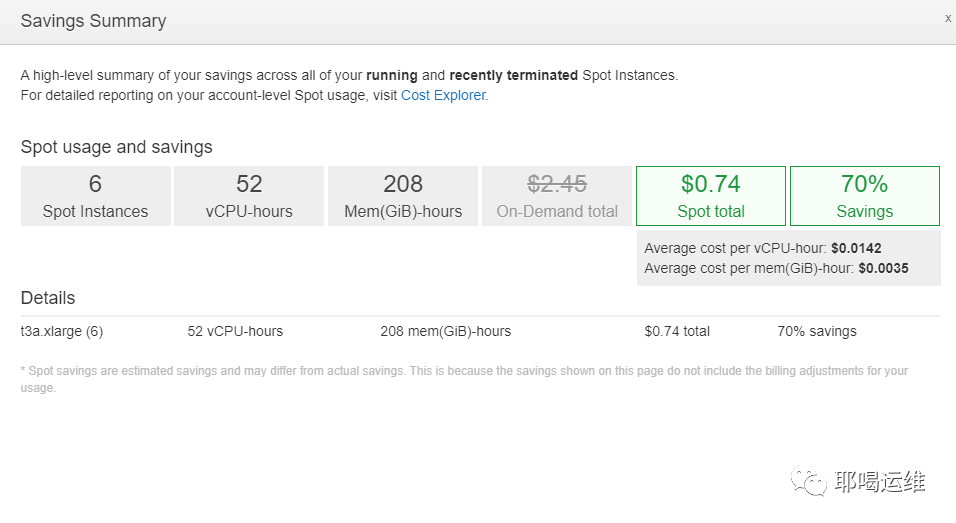The height and width of the screenshot is (523, 956).
Task: Click the 52 vCPU-hours details cell
Action: coord(235,332)
